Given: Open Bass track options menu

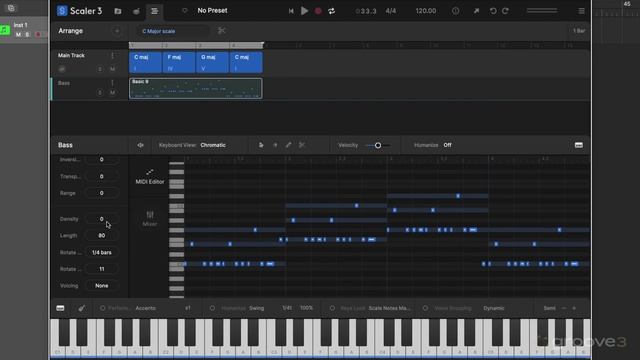Looking at the screenshot, I should (112, 83).
